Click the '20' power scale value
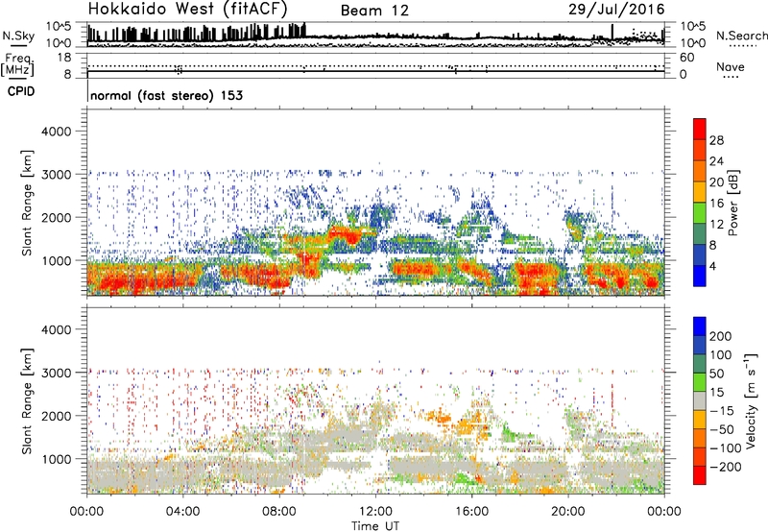This screenshot has height=532, width=768. (716, 182)
